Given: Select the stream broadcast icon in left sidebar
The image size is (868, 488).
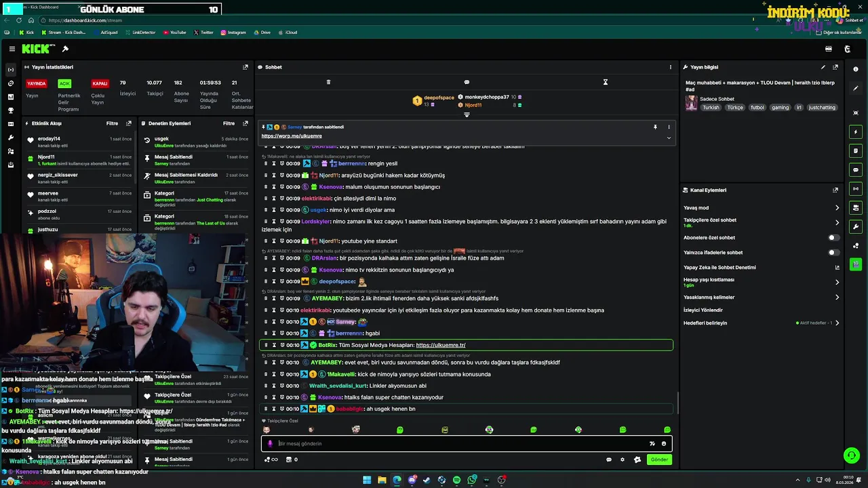Looking at the screenshot, I should pos(10,70).
